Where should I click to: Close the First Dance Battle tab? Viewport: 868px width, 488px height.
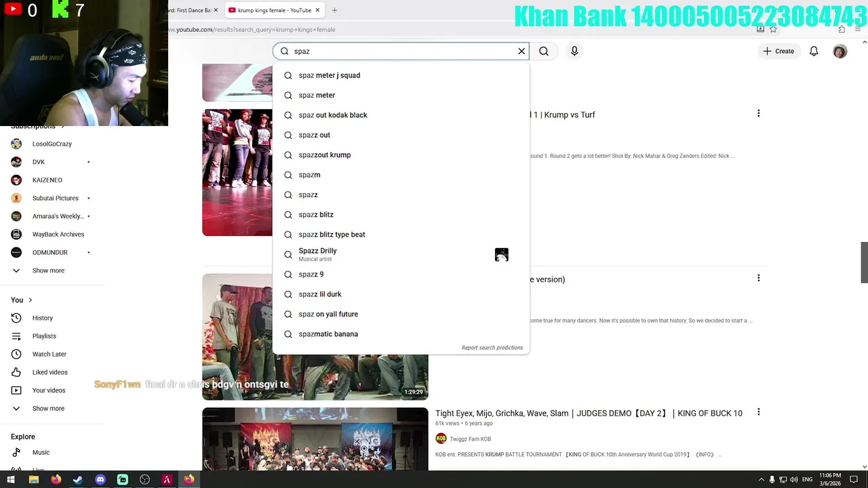click(x=216, y=10)
